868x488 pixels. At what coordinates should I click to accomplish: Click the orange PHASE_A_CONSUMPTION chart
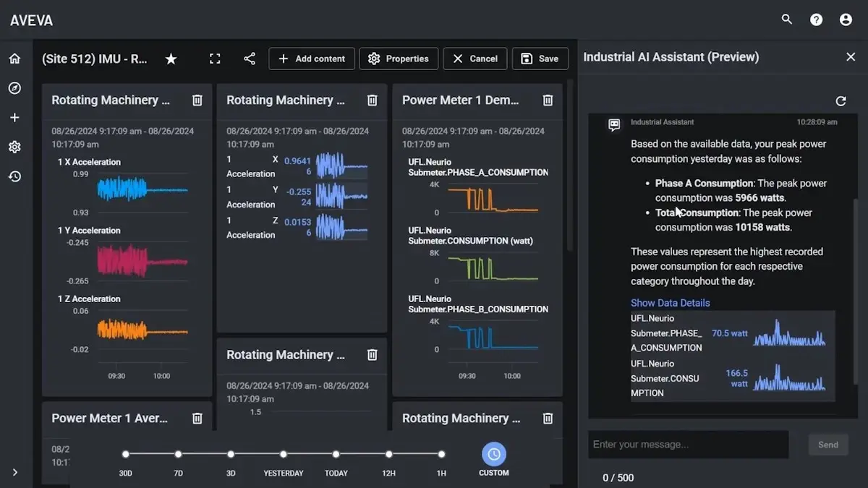[x=493, y=199]
